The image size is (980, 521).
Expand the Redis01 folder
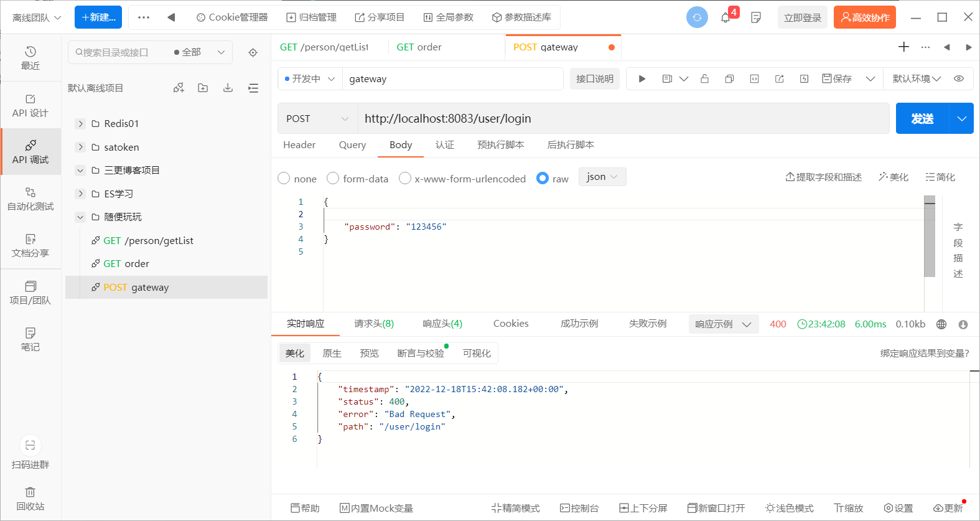(x=80, y=124)
